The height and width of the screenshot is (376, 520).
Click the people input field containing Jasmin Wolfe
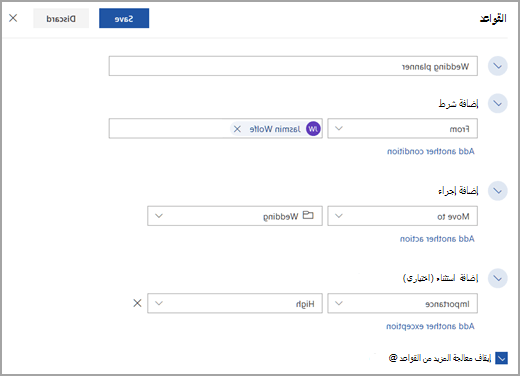(215, 128)
